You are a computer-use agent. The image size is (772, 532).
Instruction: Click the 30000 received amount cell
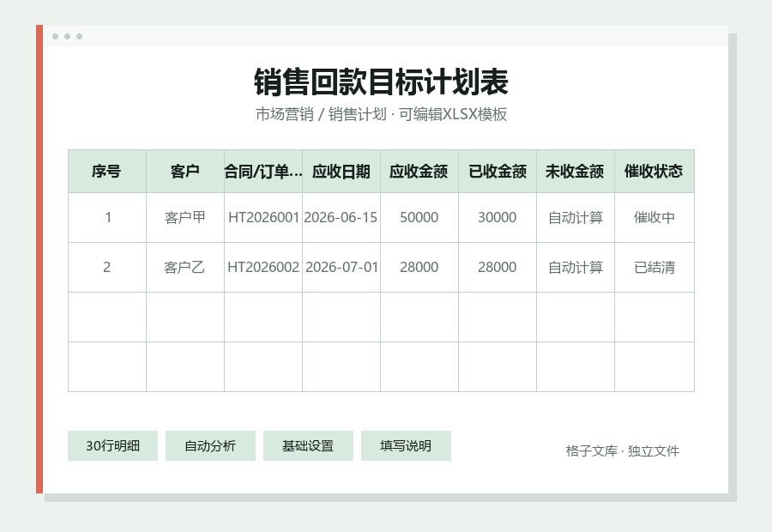[498, 217]
